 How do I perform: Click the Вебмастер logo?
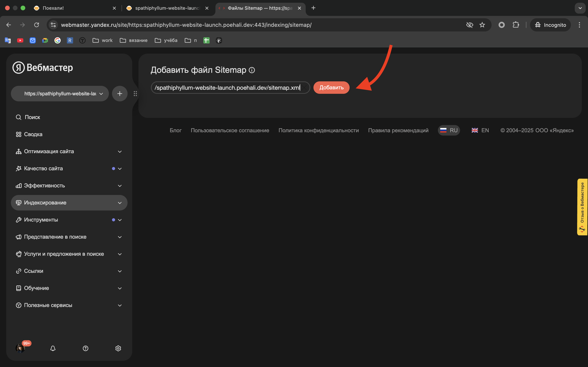point(42,68)
